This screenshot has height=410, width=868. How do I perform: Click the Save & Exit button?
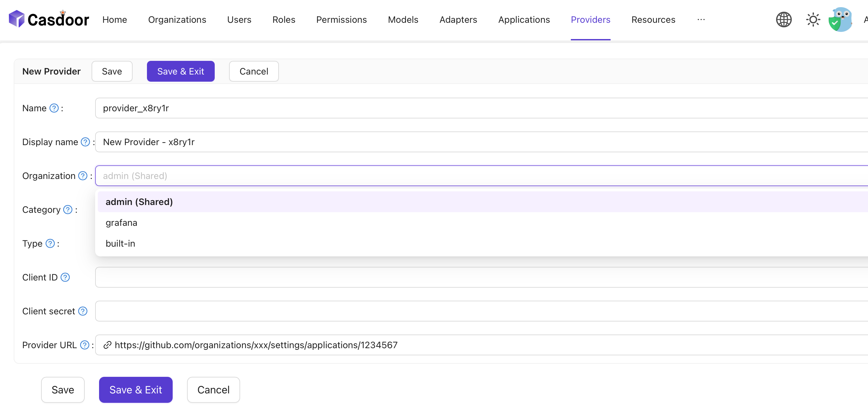tap(181, 71)
